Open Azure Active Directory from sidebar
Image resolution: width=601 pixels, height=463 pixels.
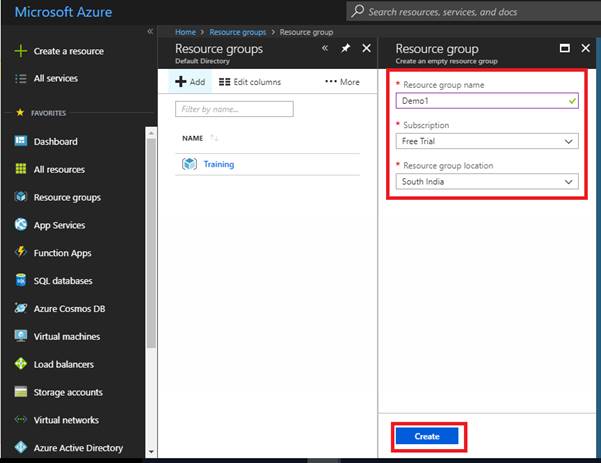[x=78, y=448]
